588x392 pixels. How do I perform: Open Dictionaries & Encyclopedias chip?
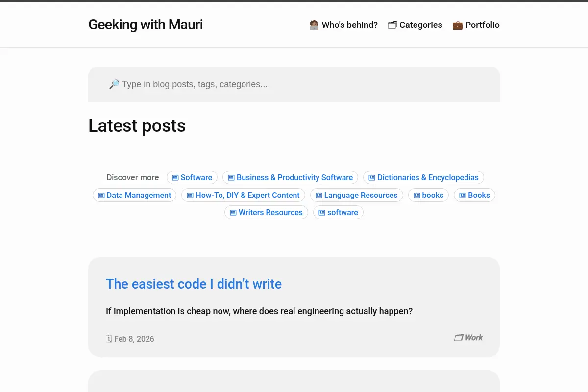[423, 177]
